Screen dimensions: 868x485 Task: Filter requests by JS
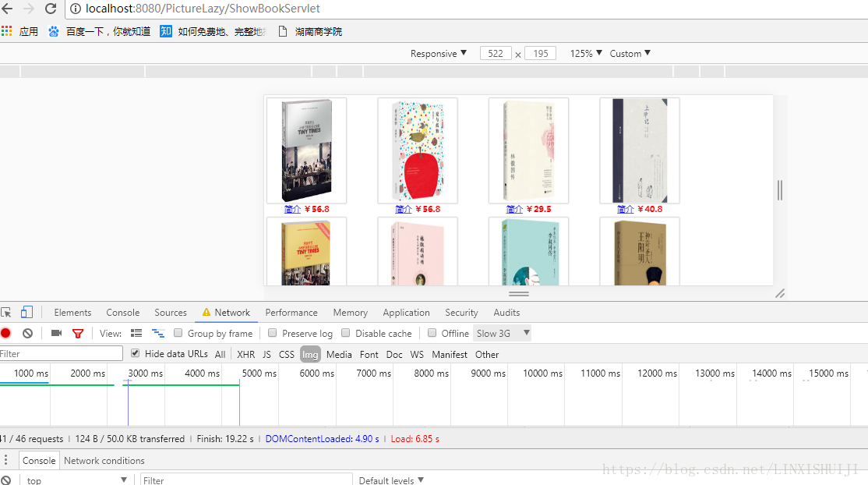pyautogui.click(x=266, y=354)
